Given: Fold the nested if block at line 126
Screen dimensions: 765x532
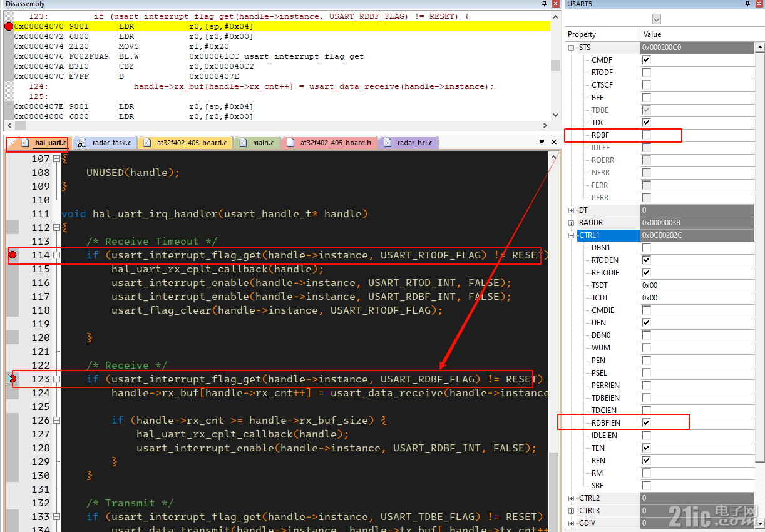Looking at the screenshot, I should (x=56, y=420).
